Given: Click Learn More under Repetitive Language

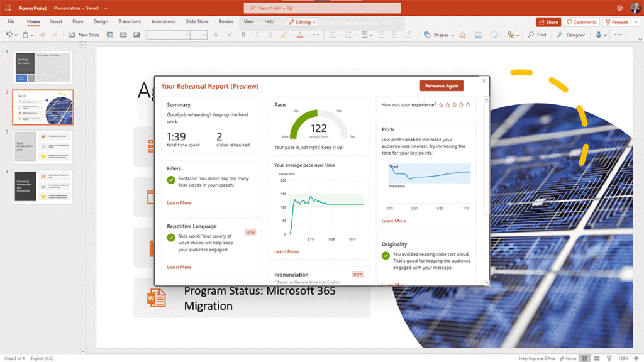Looking at the screenshot, I should pyautogui.click(x=179, y=267).
